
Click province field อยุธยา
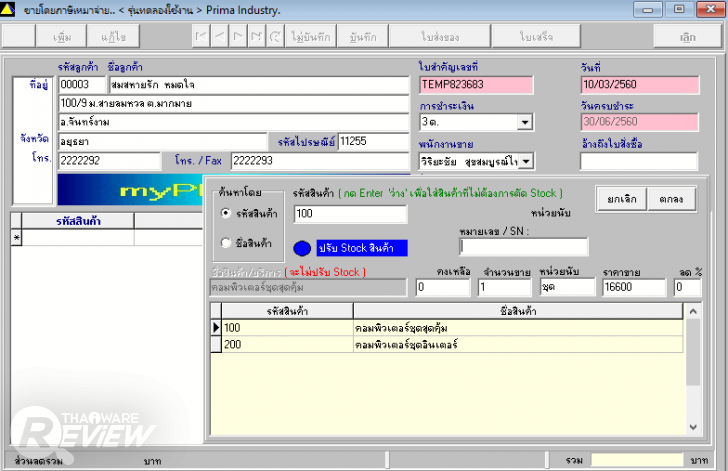click(162, 142)
